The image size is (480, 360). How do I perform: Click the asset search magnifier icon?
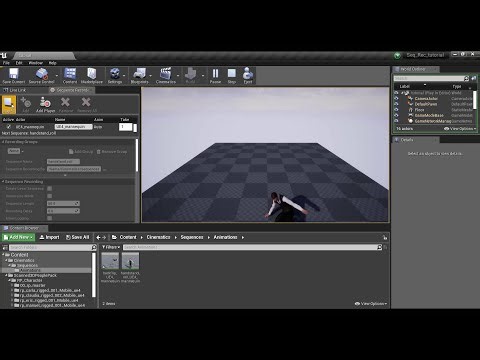pyautogui.click(x=379, y=247)
